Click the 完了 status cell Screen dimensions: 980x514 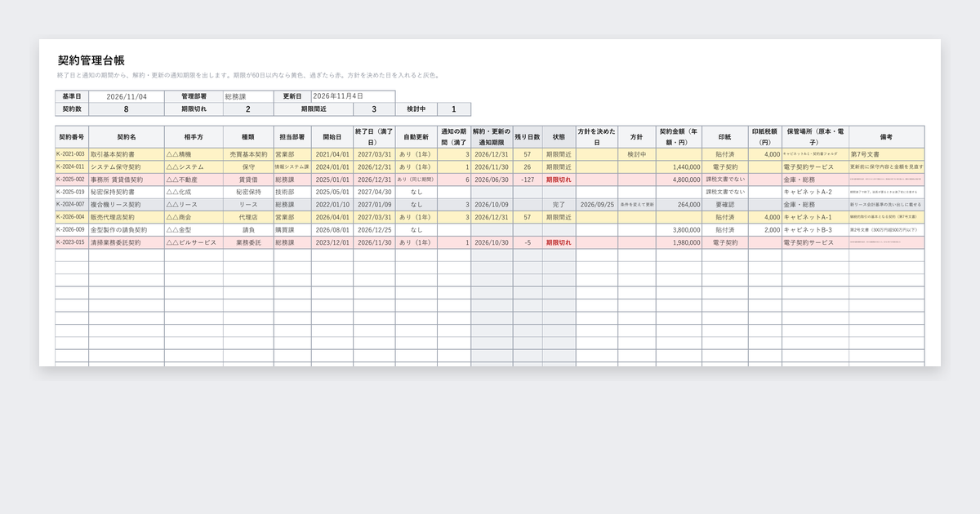[559, 205]
